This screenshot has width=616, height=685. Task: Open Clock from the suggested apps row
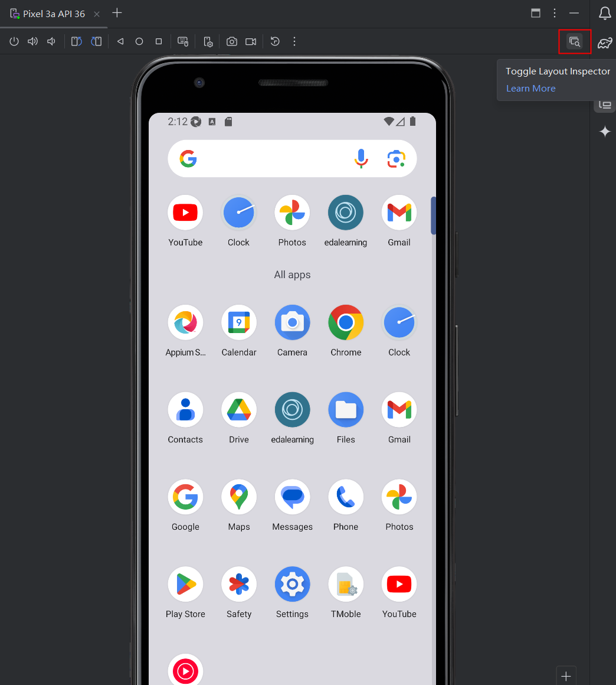click(239, 221)
